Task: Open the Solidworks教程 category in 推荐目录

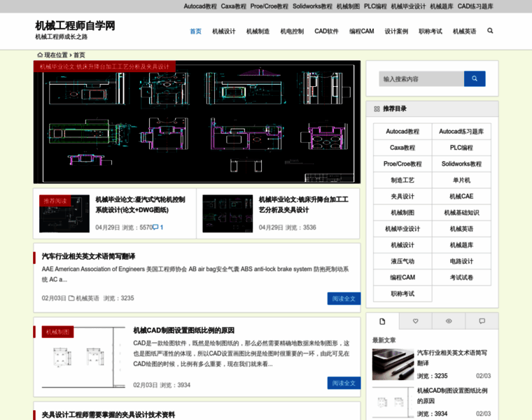Action: (461, 164)
